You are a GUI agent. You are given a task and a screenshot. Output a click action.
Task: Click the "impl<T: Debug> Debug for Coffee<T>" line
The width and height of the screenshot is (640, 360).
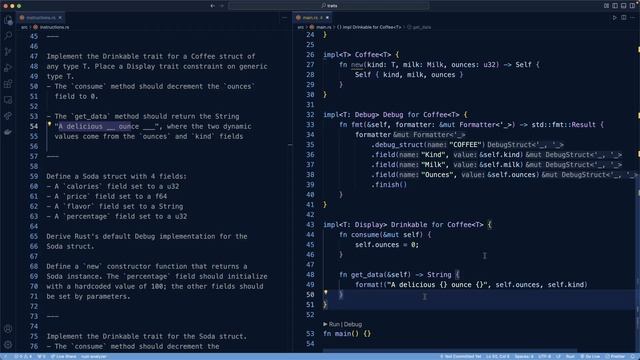[395, 115]
